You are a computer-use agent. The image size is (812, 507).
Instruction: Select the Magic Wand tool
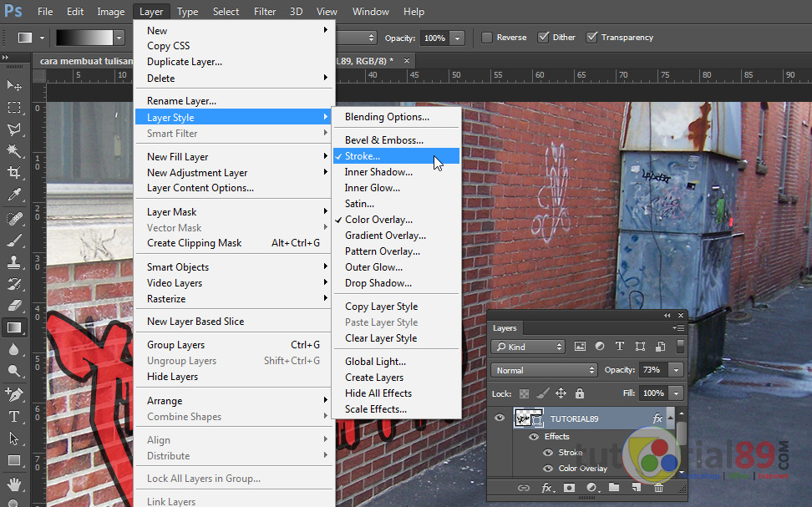[x=14, y=150]
